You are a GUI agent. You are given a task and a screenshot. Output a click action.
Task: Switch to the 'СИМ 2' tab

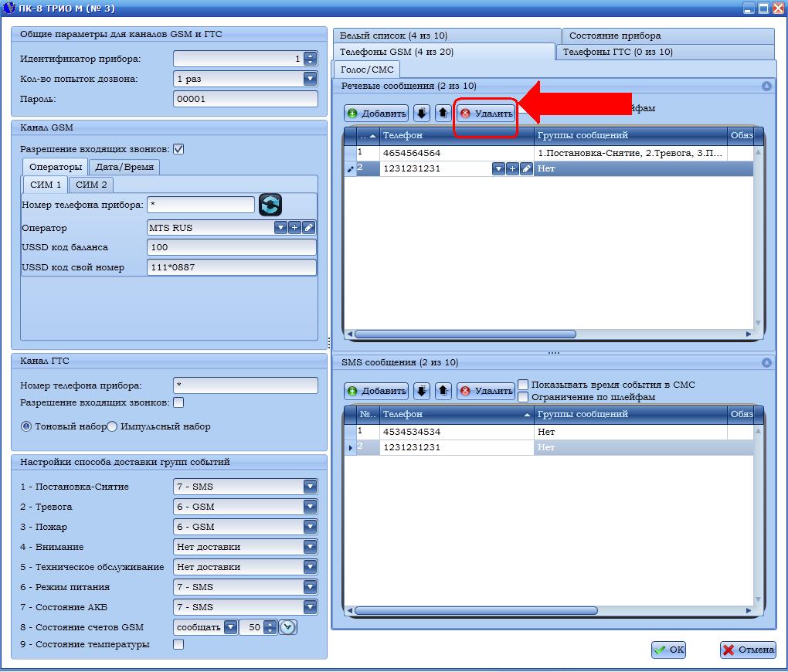point(91,185)
